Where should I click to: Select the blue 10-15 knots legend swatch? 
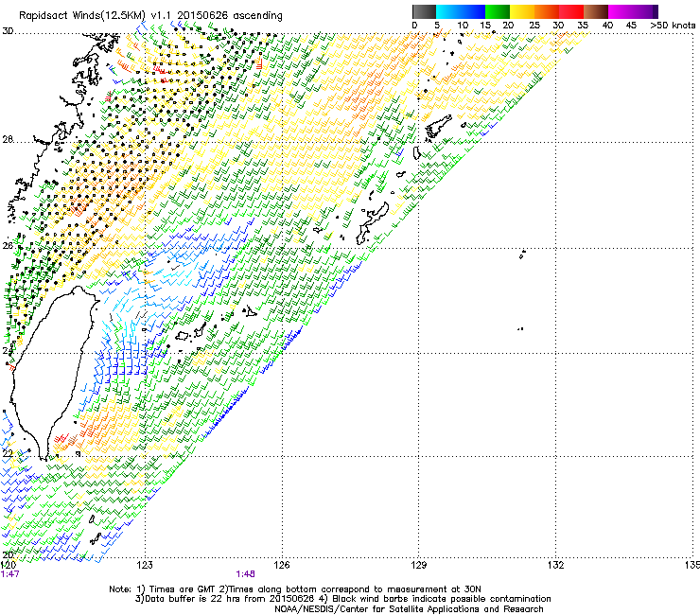[473, 11]
